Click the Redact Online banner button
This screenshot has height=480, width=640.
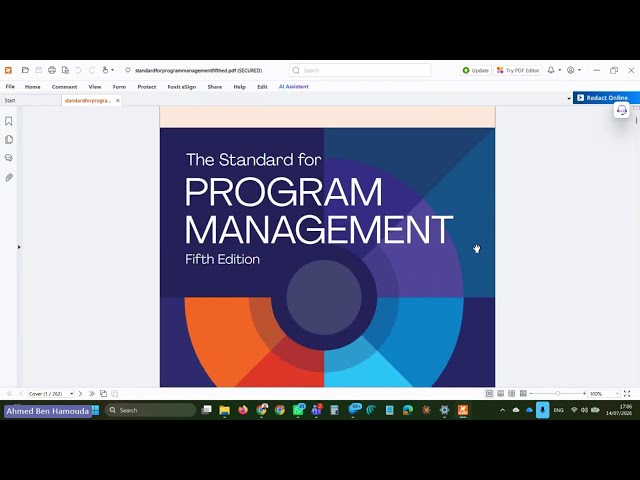point(606,98)
